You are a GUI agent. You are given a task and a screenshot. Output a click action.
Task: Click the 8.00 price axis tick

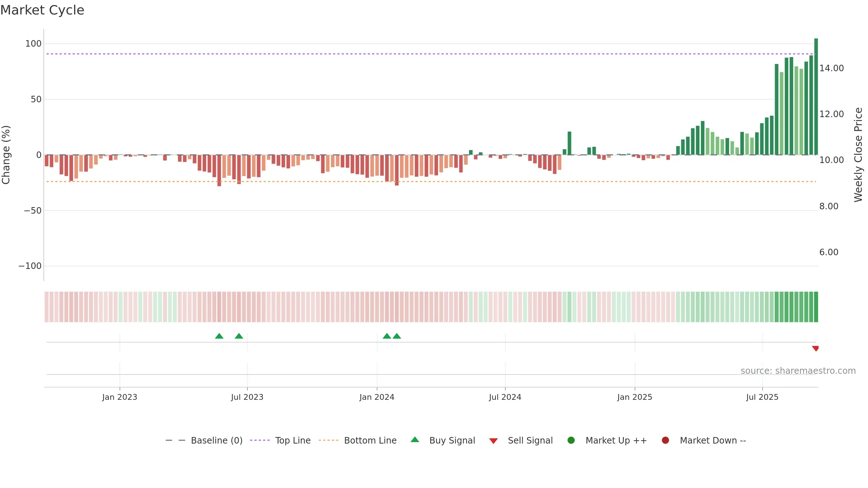tap(829, 206)
